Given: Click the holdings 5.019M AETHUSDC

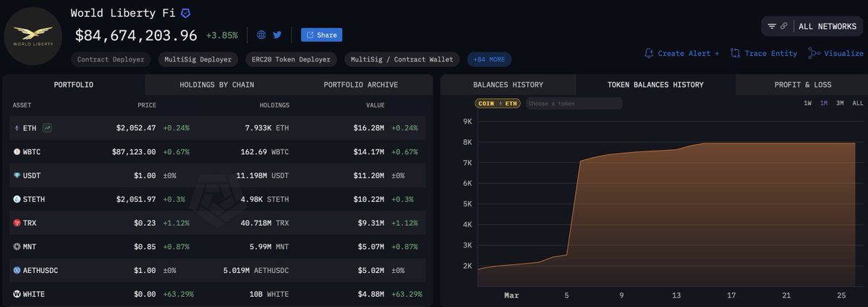Looking at the screenshot, I should tap(256, 270).
